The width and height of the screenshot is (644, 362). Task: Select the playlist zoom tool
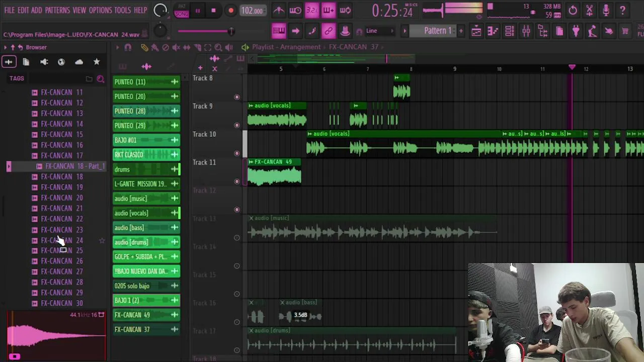click(218, 47)
